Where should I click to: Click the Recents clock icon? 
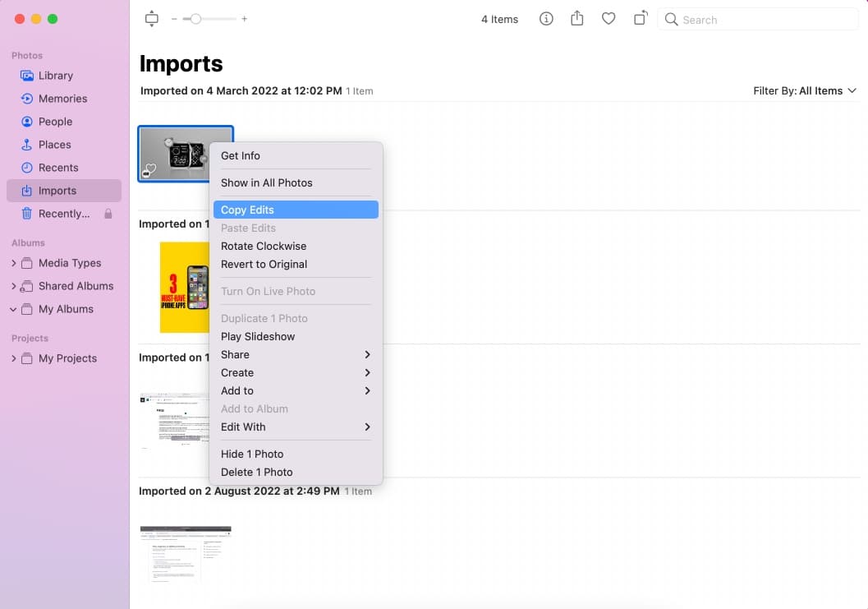(26, 168)
